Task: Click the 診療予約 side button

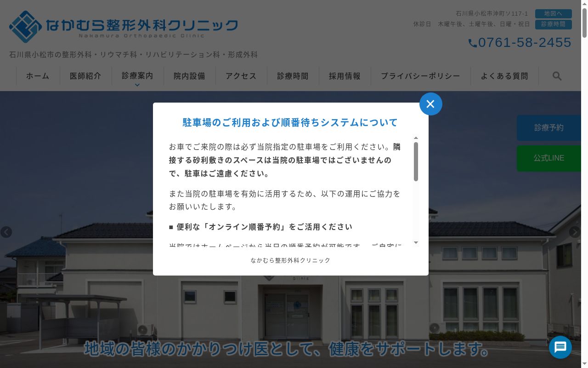Action: pos(549,128)
